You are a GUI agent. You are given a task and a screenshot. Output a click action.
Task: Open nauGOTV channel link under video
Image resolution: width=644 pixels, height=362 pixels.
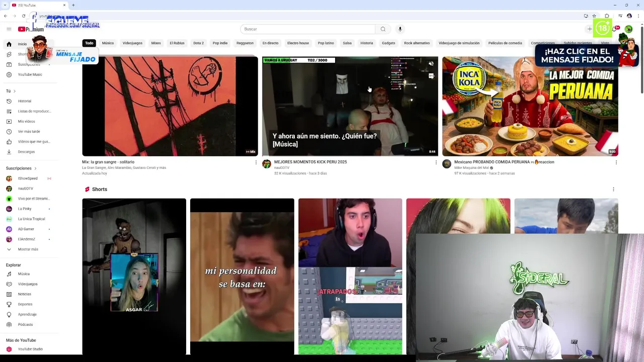pos(282,168)
